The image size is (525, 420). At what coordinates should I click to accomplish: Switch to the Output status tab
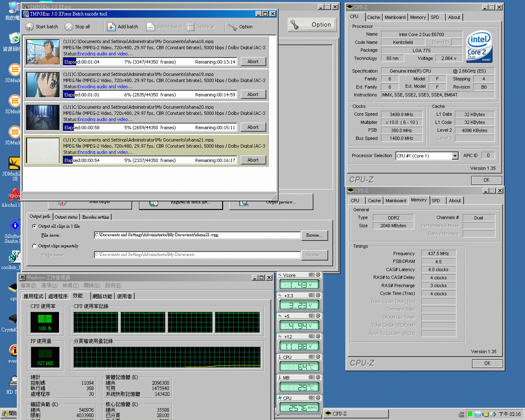coord(66,217)
